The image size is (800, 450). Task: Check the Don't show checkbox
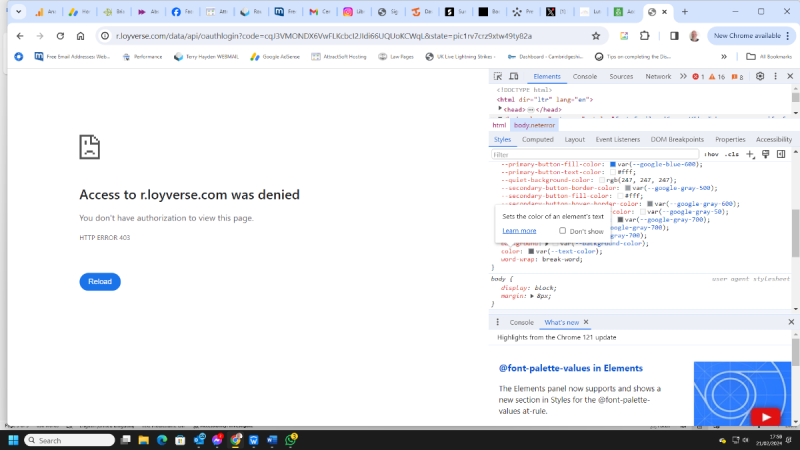click(x=562, y=231)
